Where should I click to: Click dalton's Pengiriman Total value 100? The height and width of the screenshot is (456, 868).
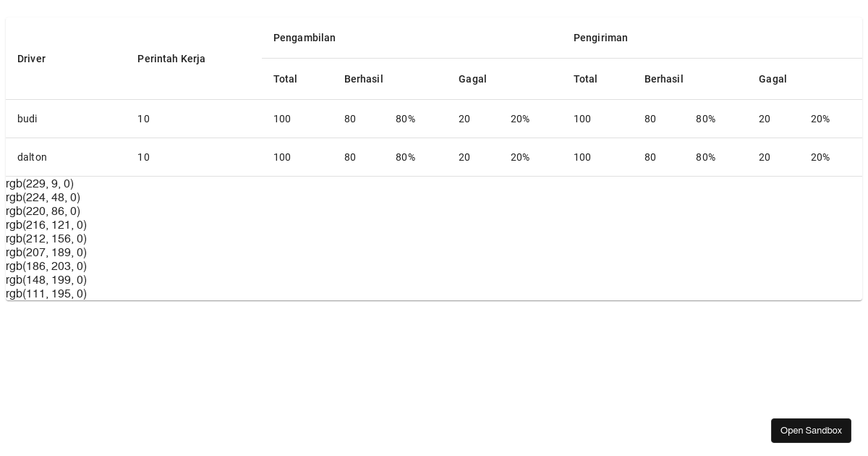click(582, 157)
